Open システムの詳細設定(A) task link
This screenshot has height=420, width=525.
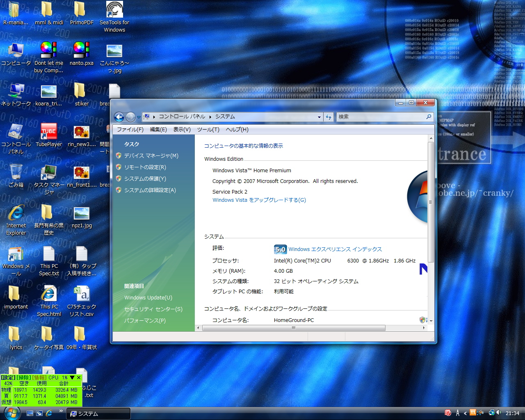pyautogui.click(x=150, y=190)
